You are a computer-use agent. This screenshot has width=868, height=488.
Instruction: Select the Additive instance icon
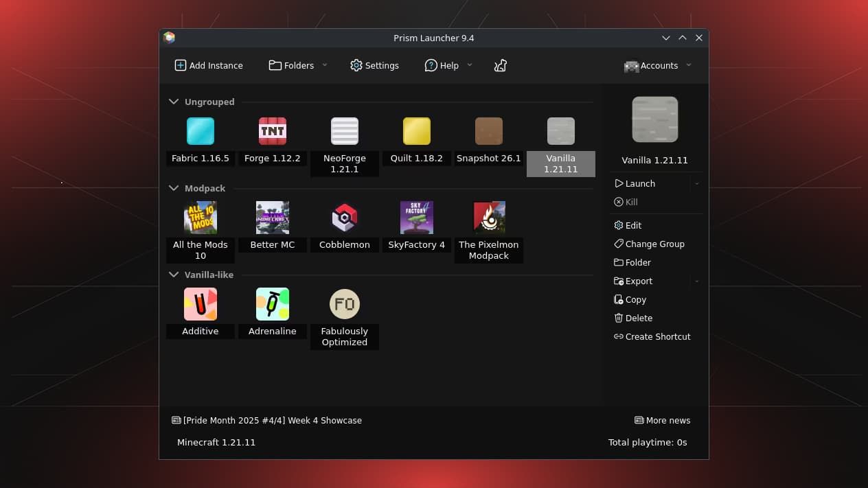pyautogui.click(x=201, y=304)
